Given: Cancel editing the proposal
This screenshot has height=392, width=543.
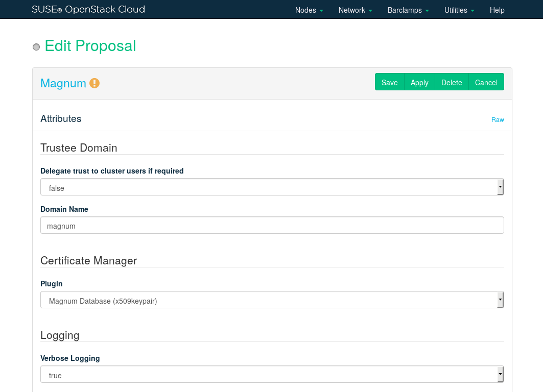Looking at the screenshot, I should point(486,82).
